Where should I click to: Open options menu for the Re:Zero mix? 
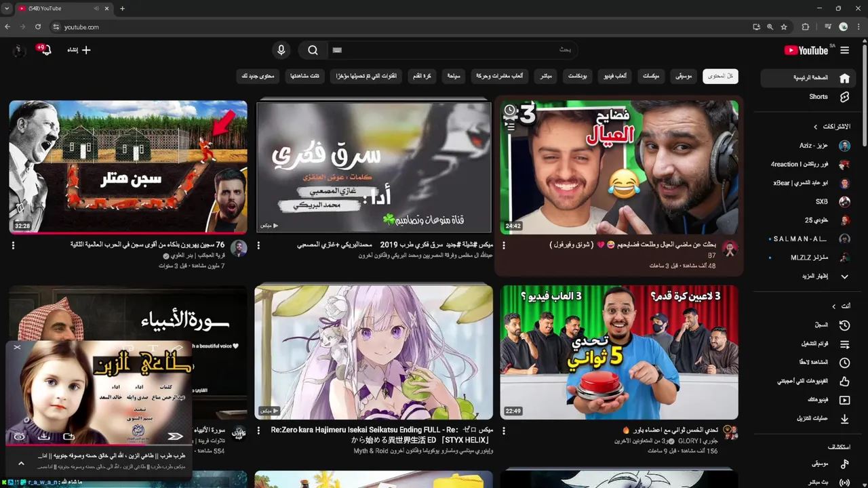coord(258,431)
